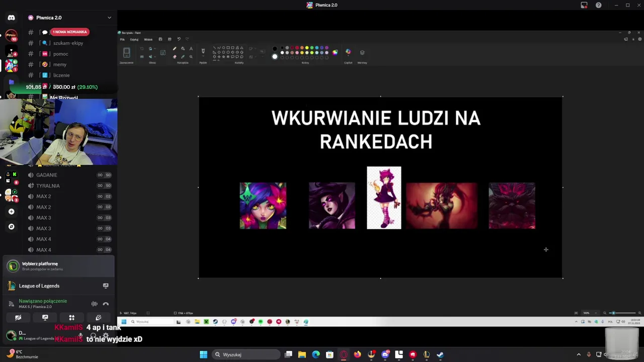Join the GADANIE voice channel
644x362 pixels.
[46, 175]
